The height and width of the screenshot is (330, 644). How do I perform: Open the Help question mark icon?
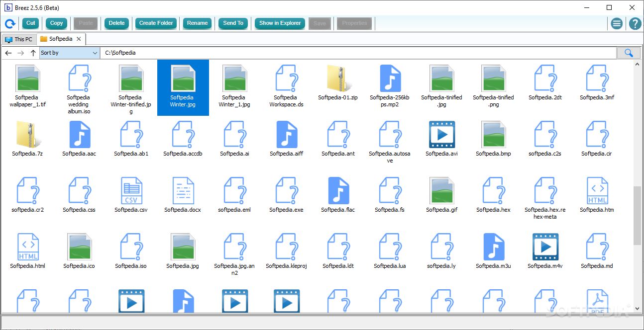[x=635, y=23]
